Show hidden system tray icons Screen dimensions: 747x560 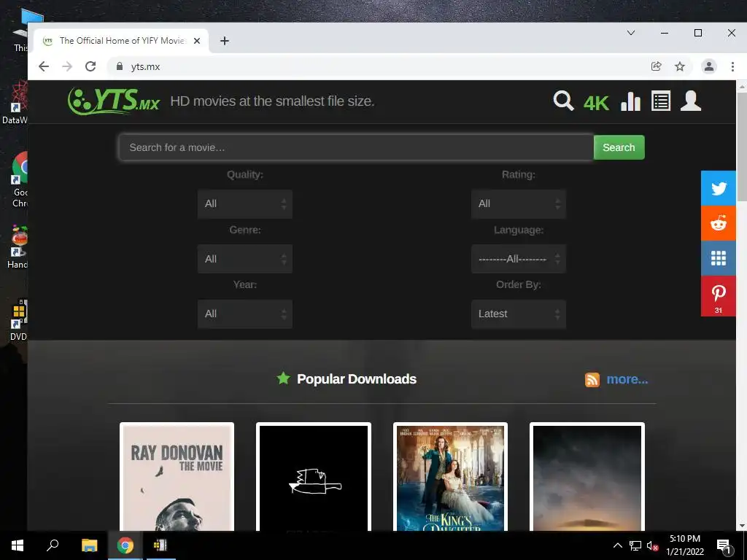tap(617, 545)
